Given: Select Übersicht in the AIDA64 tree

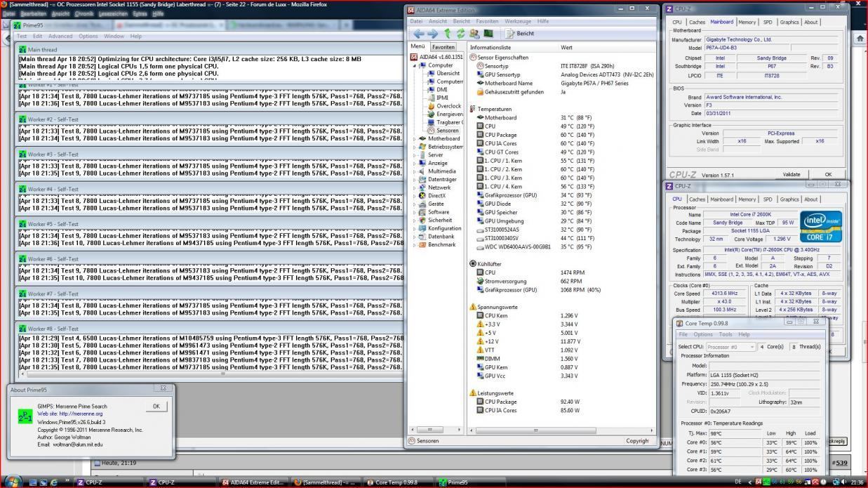Looking at the screenshot, I should [x=448, y=73].
